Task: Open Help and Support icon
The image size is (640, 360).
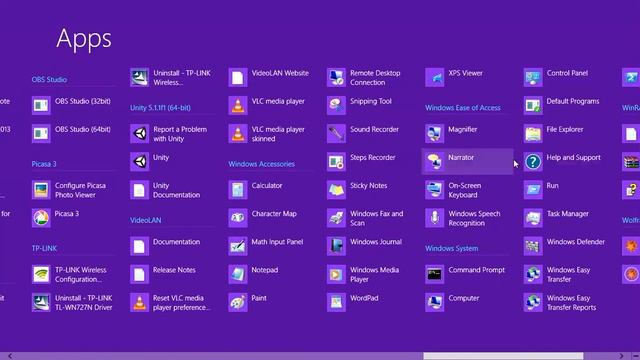Action: [x=533, y=162]
